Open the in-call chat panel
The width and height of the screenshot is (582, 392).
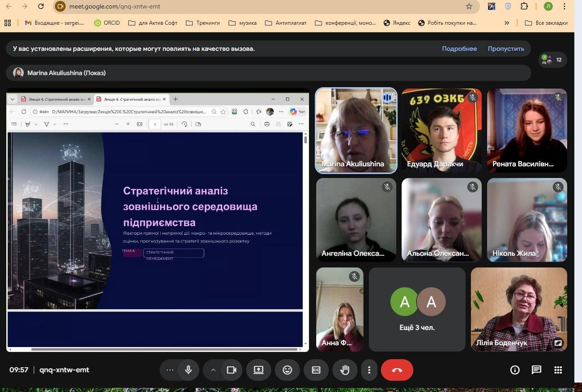coord(536,370)
